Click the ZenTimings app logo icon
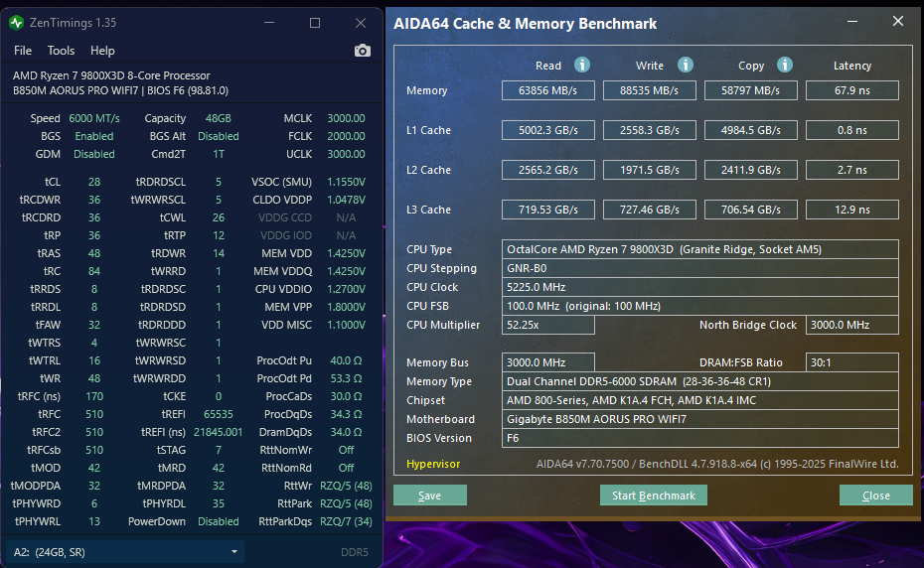924x568 pixels. [x=17, y=23]
